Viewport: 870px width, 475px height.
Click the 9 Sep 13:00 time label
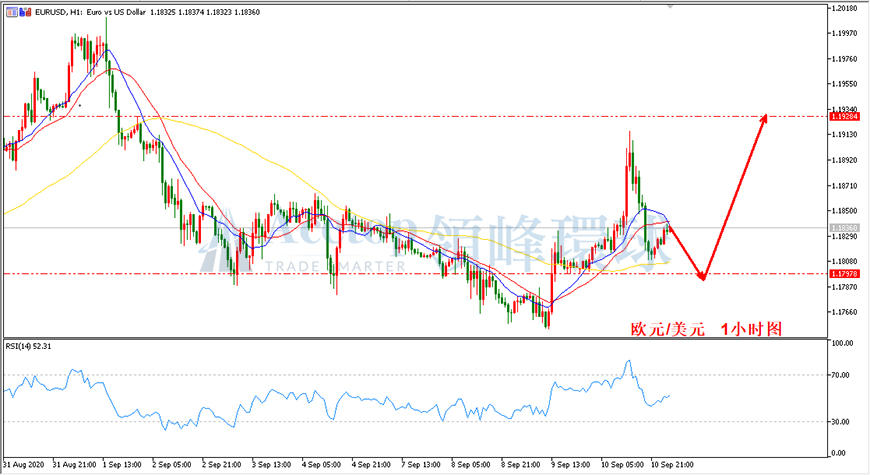(570, 464)
